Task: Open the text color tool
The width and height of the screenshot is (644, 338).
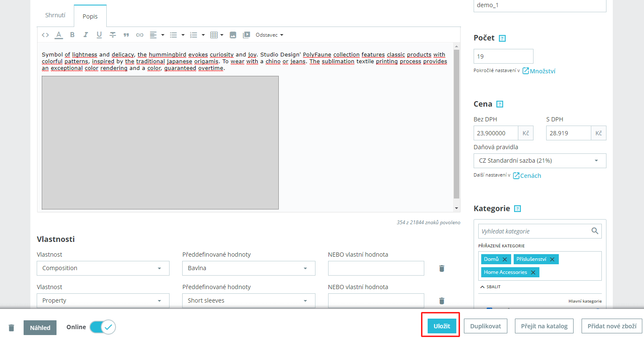Action: (59, 35)
